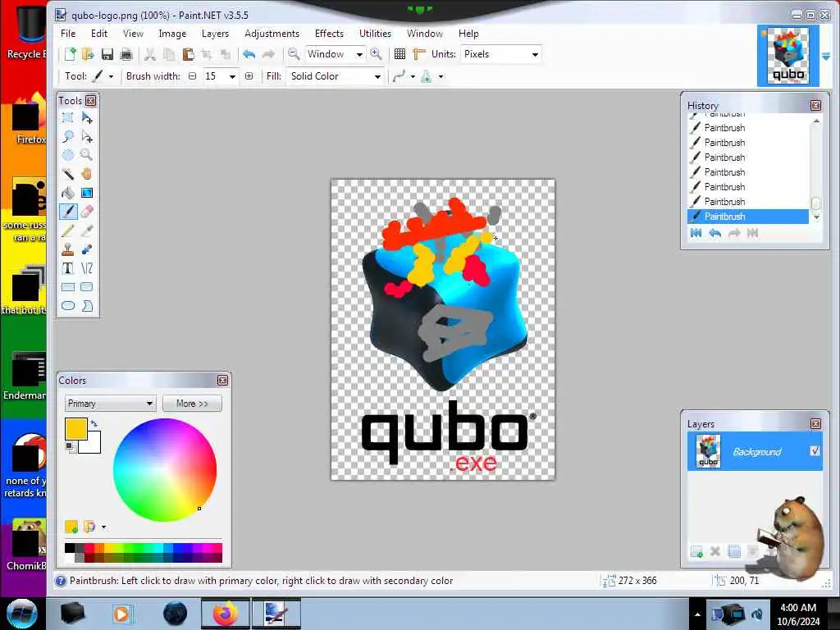Select the Zoom tool in Tools panel

pyautogui.click(x=87, y=155)
